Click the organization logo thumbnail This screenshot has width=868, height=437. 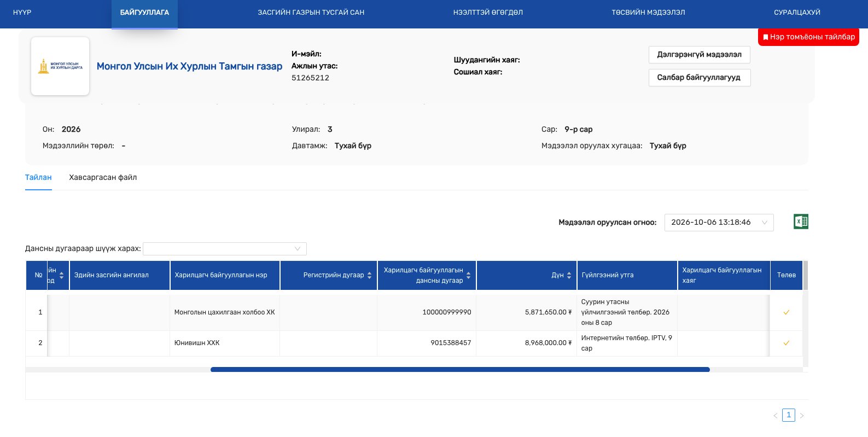60,66
